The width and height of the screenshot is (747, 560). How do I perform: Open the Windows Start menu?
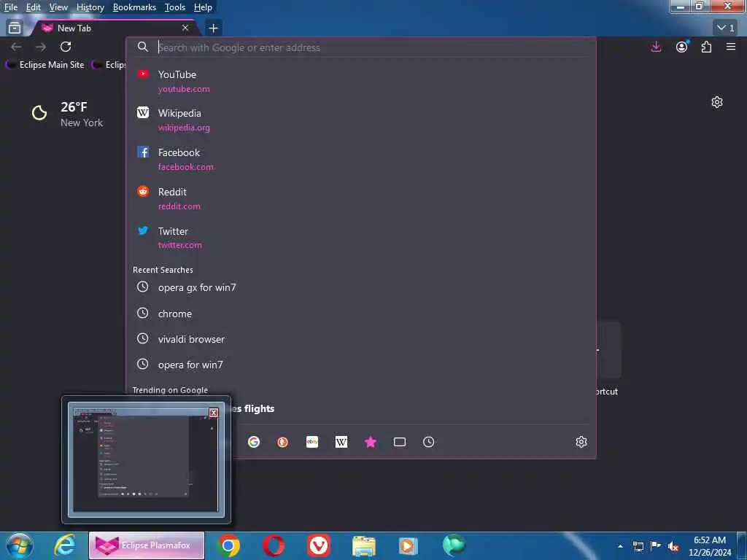[19, 545]
